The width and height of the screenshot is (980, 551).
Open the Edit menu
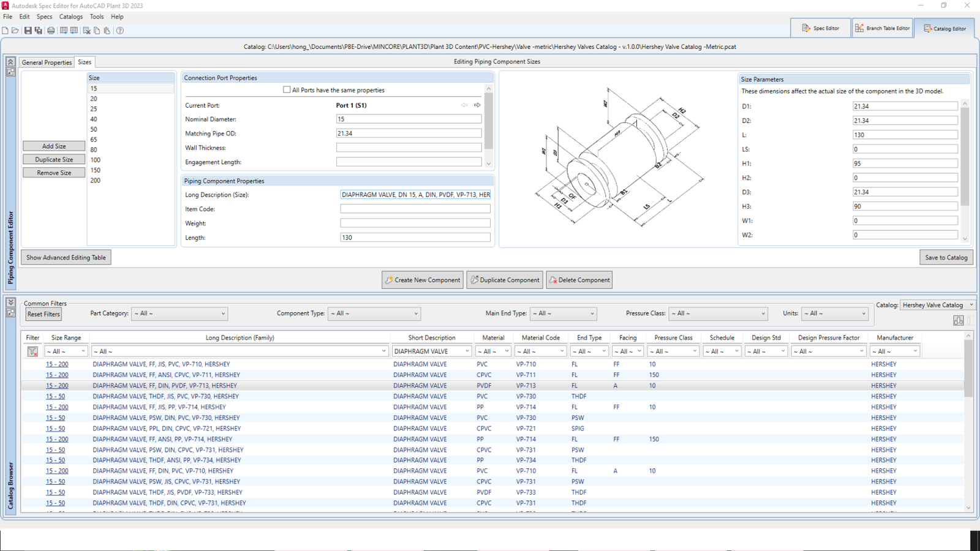click(x=24, y=17)
